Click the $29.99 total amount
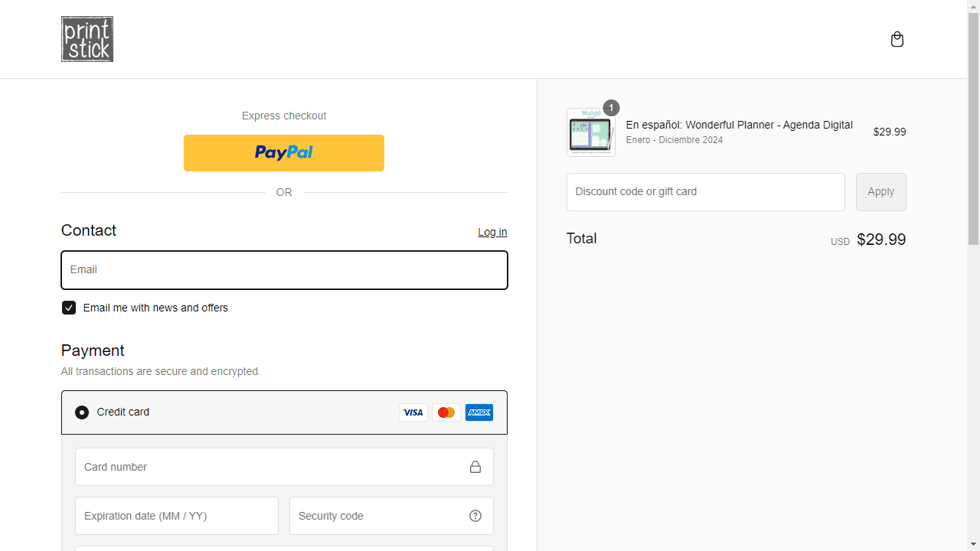The width and height of the screenshot is (980, 551). pyautogui.click(x=881, y=240)
